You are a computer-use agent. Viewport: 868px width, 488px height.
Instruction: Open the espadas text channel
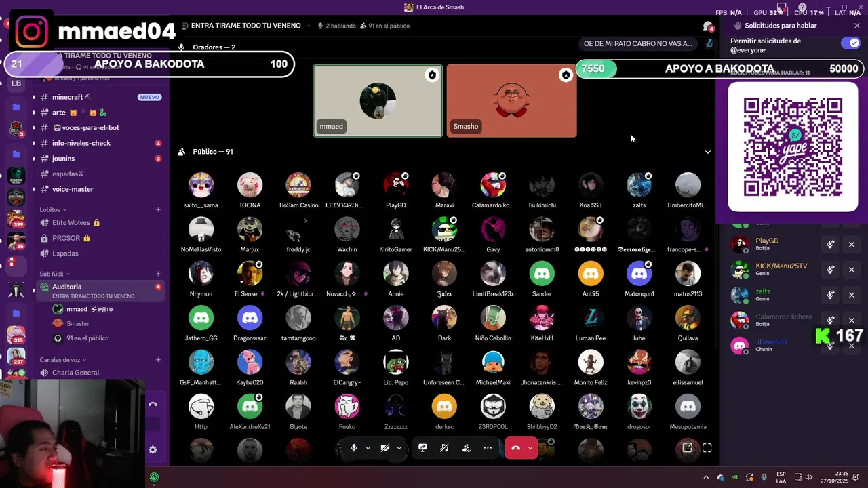coord(100,174)
